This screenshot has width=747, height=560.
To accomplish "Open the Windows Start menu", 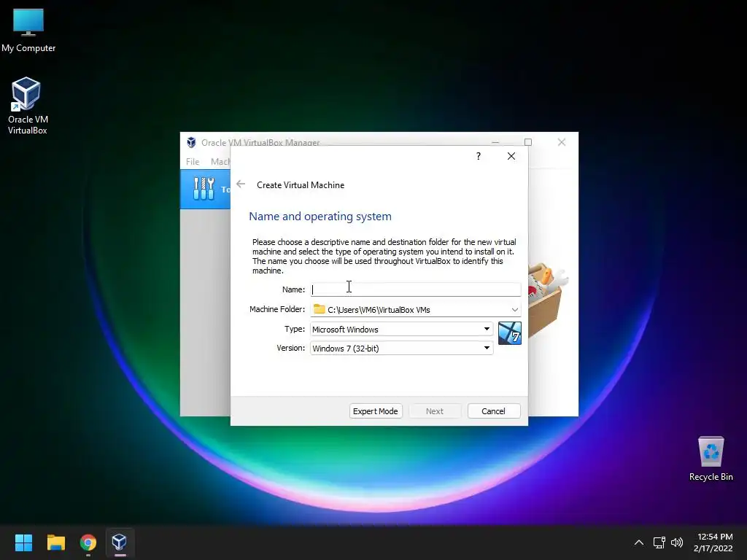I will [23, 542].
